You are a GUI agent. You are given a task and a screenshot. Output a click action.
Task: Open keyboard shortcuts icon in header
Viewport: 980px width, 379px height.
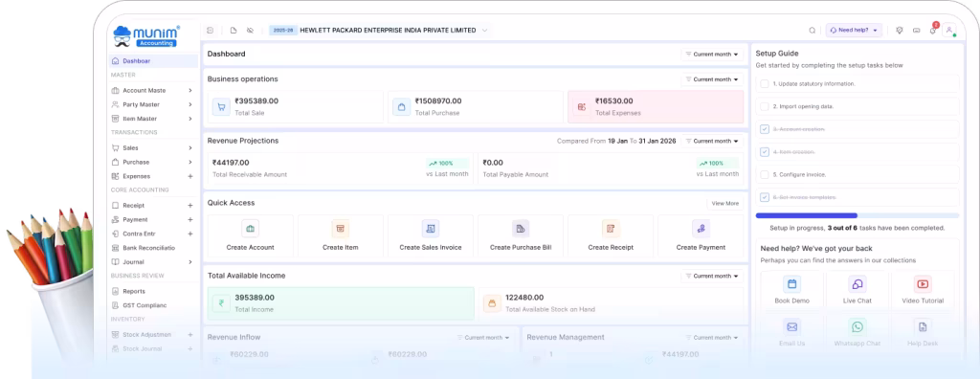tap(916, 30)
